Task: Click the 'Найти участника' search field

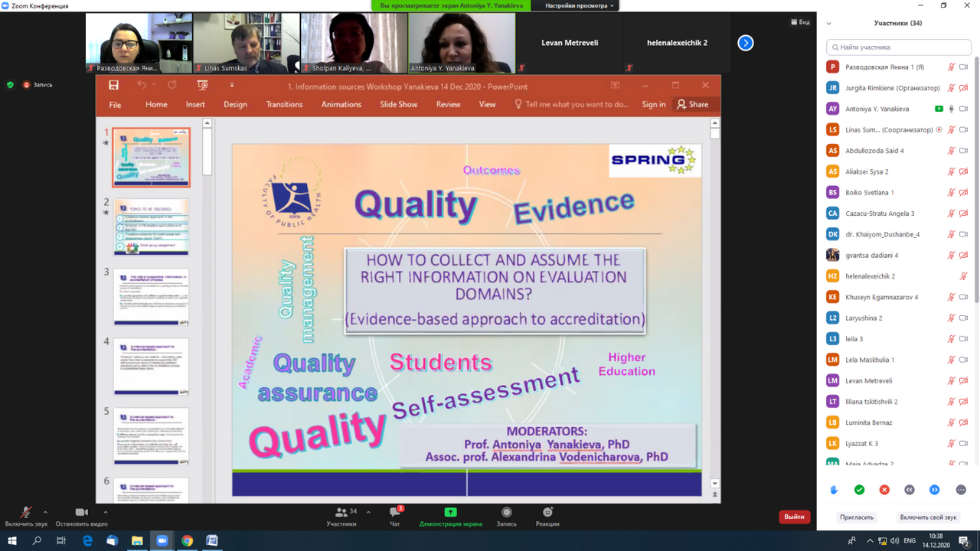Action: tap(899, 47)
